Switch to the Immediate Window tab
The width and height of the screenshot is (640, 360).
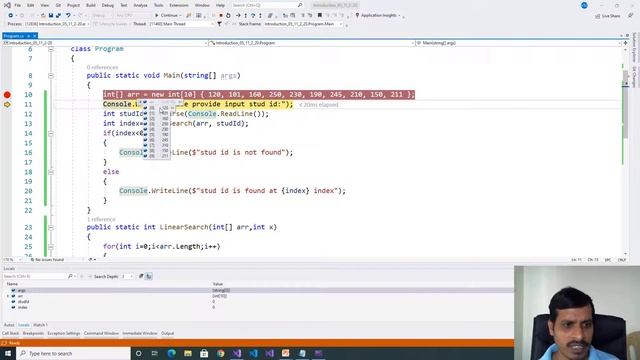pos(140,333)
